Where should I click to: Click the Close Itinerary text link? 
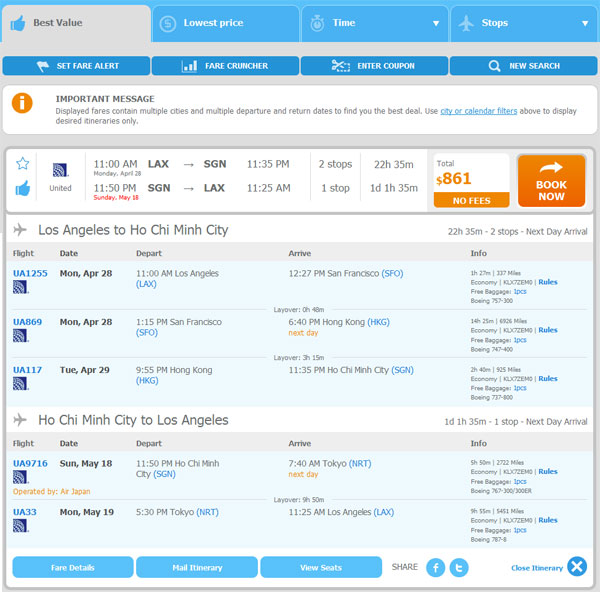[x=537, y=569]
